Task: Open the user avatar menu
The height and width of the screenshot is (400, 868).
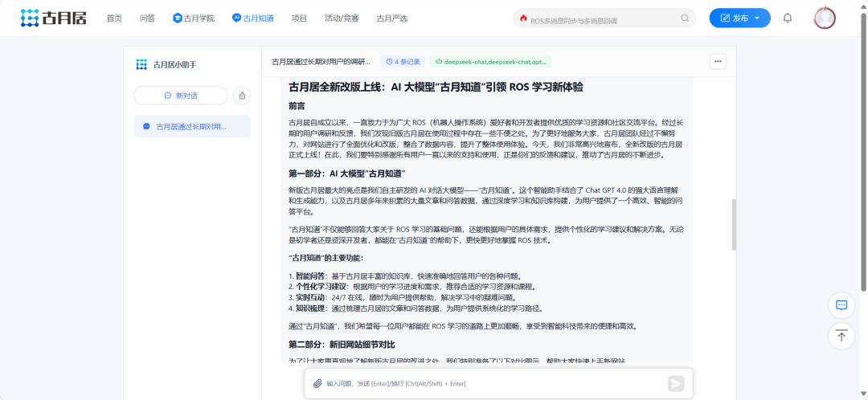Action: (825, 18)
